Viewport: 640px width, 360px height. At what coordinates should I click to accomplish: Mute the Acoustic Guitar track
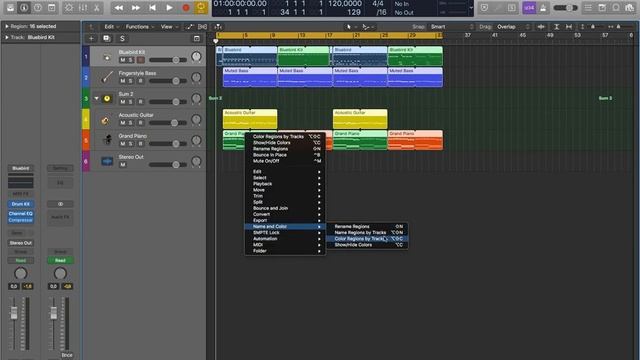tap(122, 123)
